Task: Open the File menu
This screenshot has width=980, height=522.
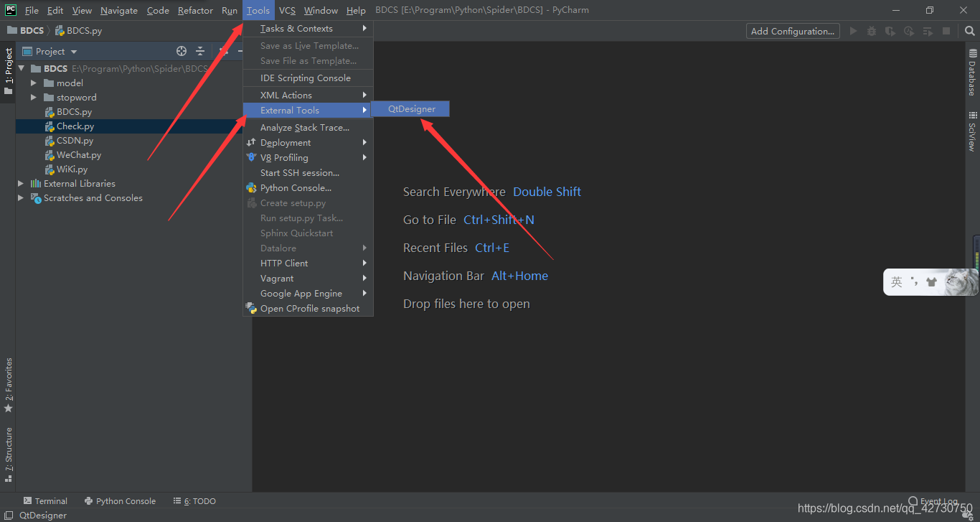Action: 32,10
